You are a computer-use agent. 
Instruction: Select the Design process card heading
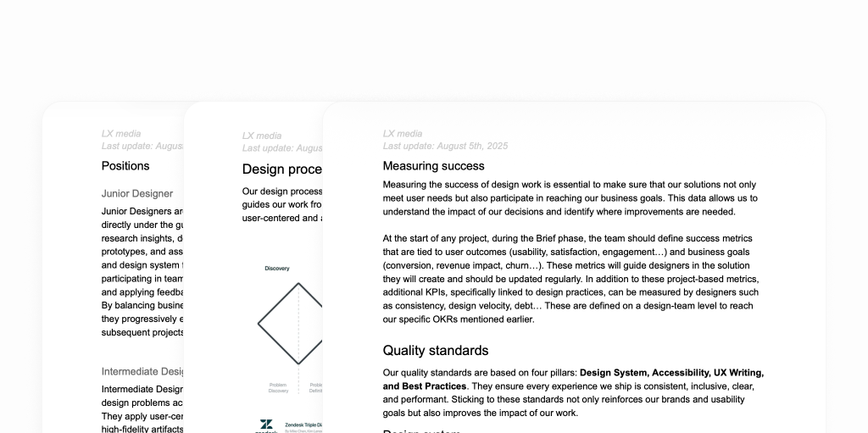281,169
